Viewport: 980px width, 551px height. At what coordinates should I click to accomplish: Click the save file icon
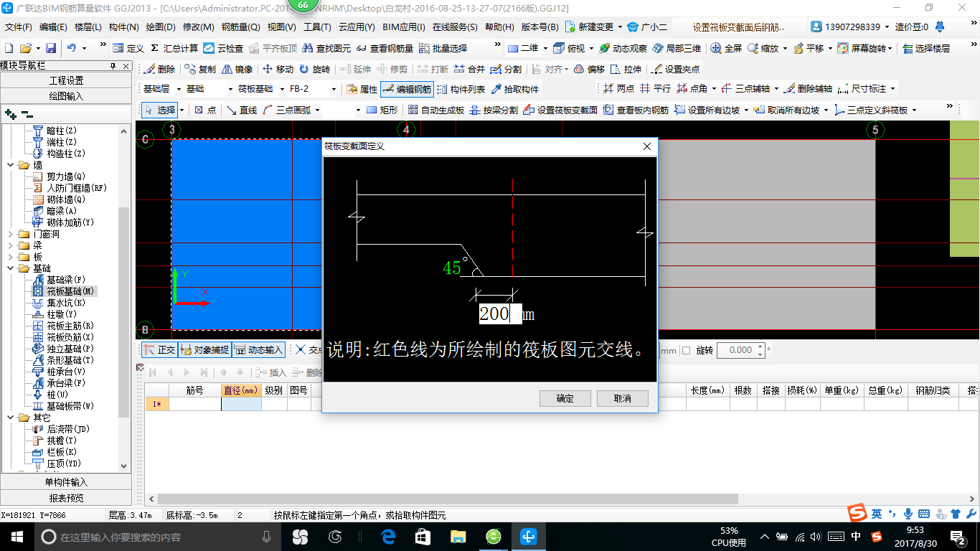click(x=51, y=48)
